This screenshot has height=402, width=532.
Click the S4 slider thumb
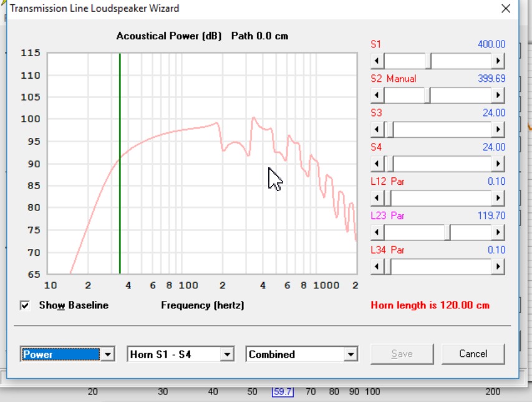pyautogui.click(x=390, y=164)
